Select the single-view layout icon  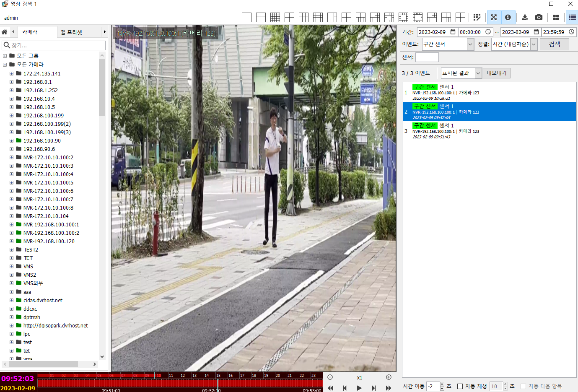click(246, 18)
